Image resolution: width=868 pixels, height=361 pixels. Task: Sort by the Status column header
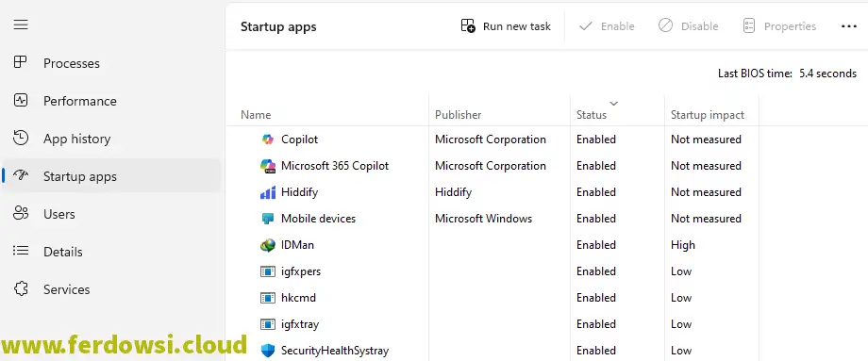(592, 115)
